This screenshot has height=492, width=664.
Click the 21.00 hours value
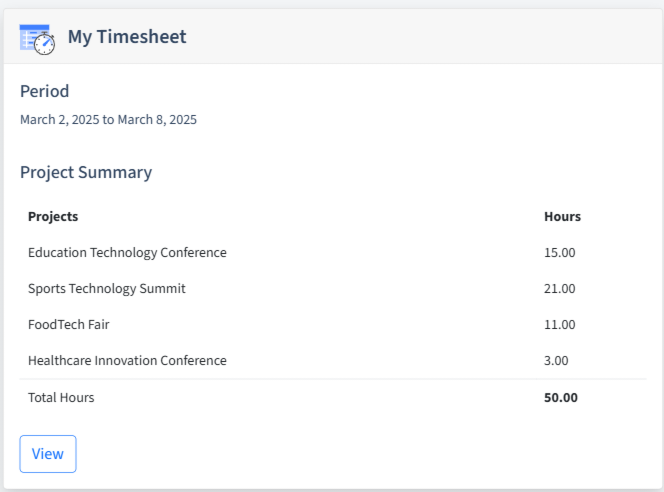click(x=559, y=289)
